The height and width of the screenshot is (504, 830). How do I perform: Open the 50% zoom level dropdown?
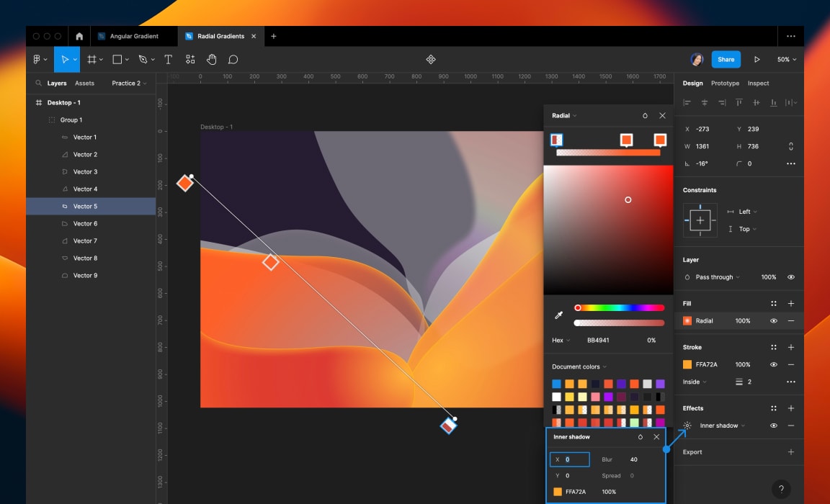click(786, 59)
